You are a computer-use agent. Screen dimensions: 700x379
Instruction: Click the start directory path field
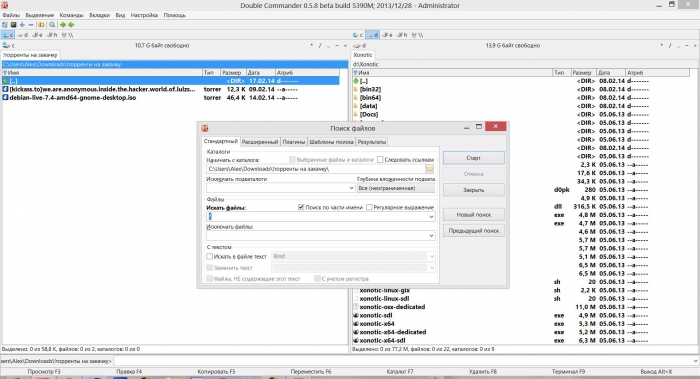coord(316,169)
